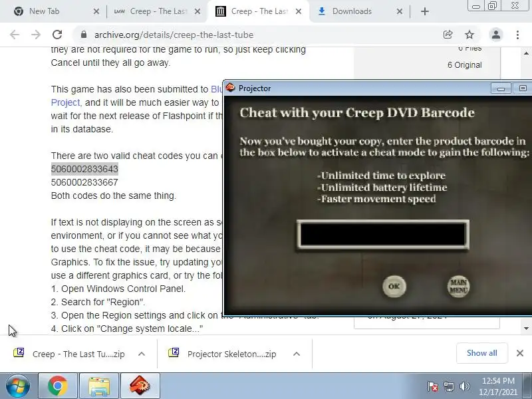The height and width of the screenshot is (399, 532).
Task: Click the Projector Skeleton zip file icon
Action: (x=174, y=353)
